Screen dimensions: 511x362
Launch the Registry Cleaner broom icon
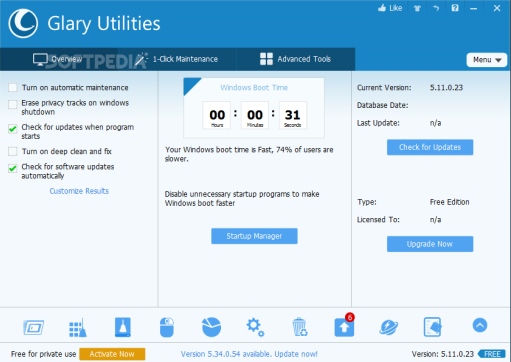(x=78, y=327)
